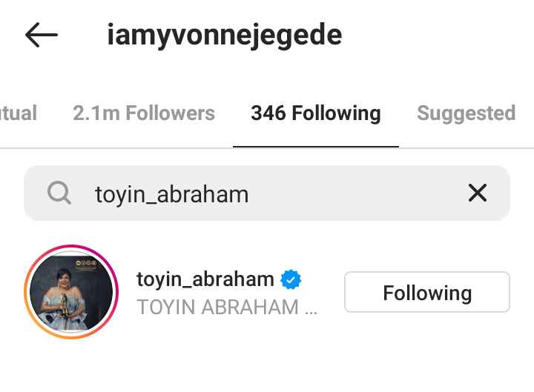Go back using the left arrow
The height and width of the screenshot is (392, 534).
[x=42, y=35]
